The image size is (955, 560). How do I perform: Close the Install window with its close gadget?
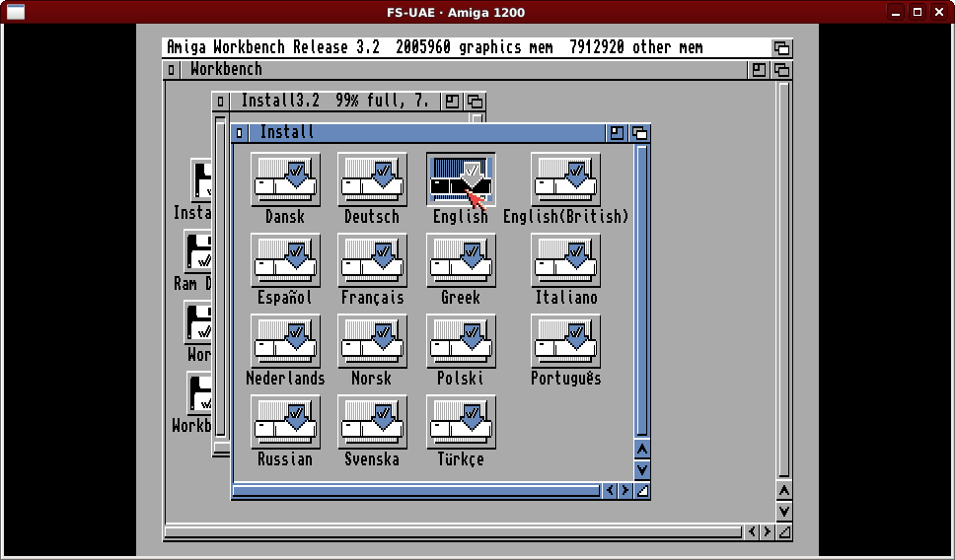tap(240, 133)
